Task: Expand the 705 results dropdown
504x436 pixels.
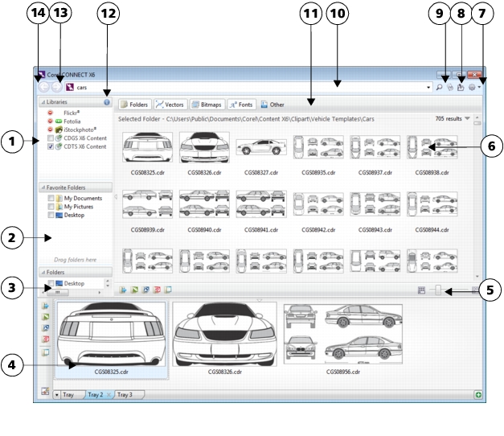Action: pos(468,118)
